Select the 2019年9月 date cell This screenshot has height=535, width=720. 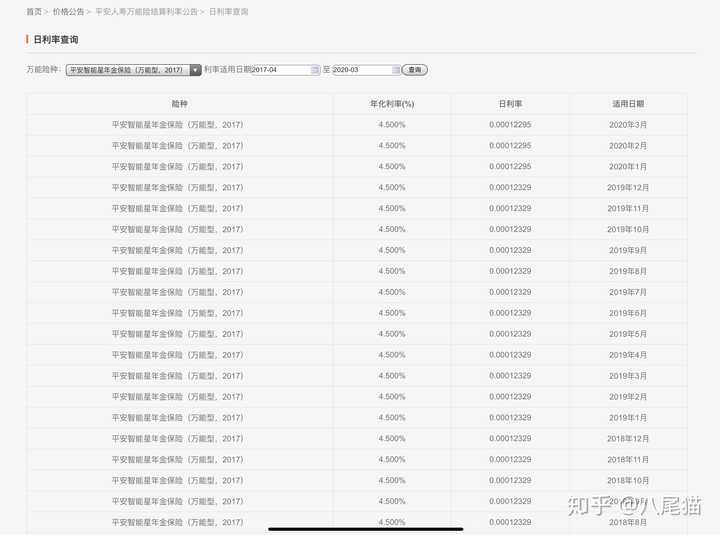click(628, 250)
